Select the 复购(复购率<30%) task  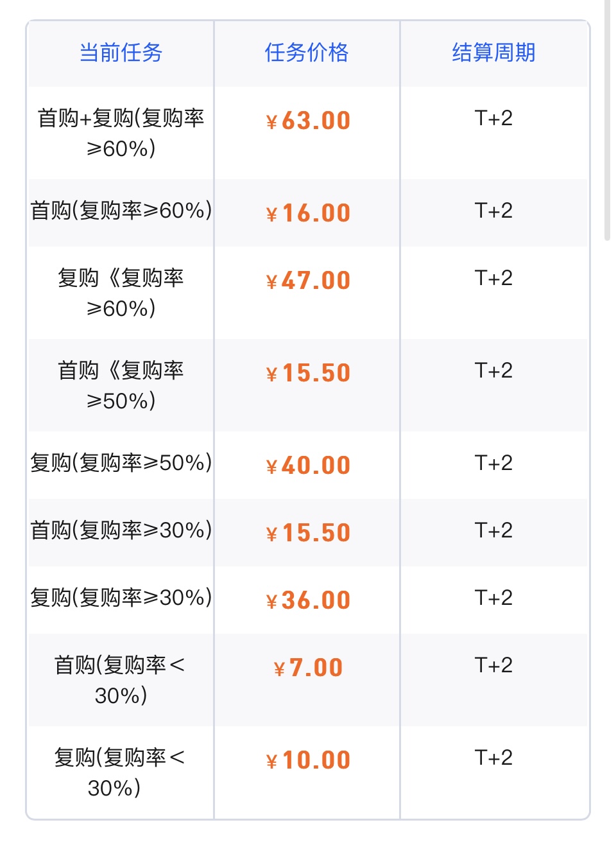[x=121, y=772]
